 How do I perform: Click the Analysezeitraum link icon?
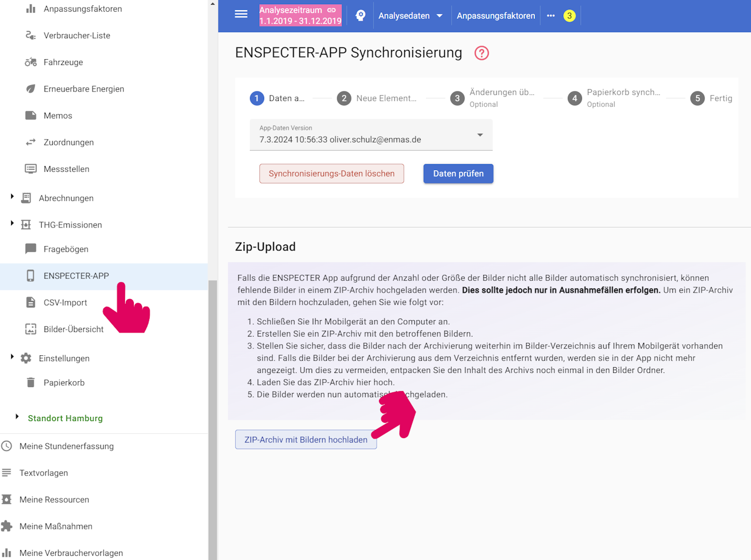[x=331, y=10]
